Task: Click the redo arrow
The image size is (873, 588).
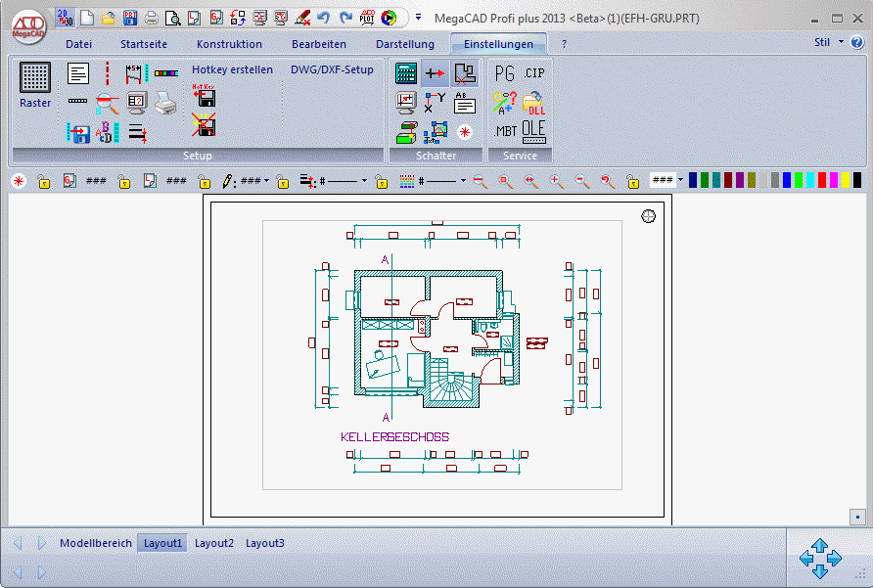Action: [345, 18]
